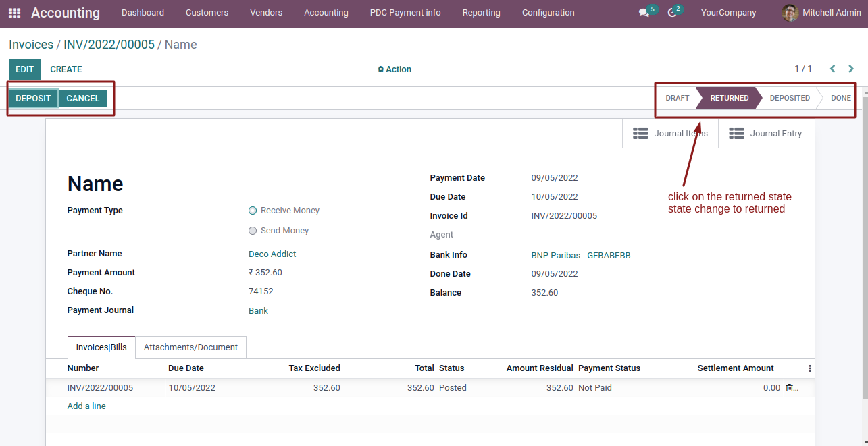The image size is (868, 446).
Task: Click the Accounting app title
Action: click(66, 13)
